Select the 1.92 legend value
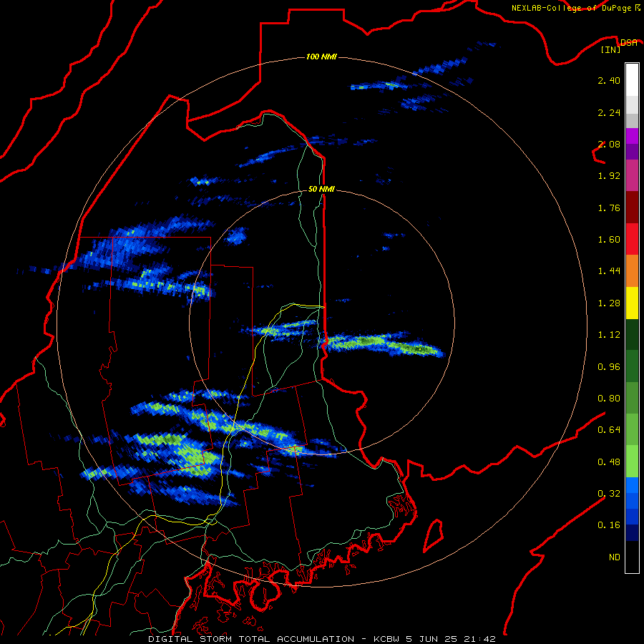Viewport: 644px width, 644px height. [609, 176]
